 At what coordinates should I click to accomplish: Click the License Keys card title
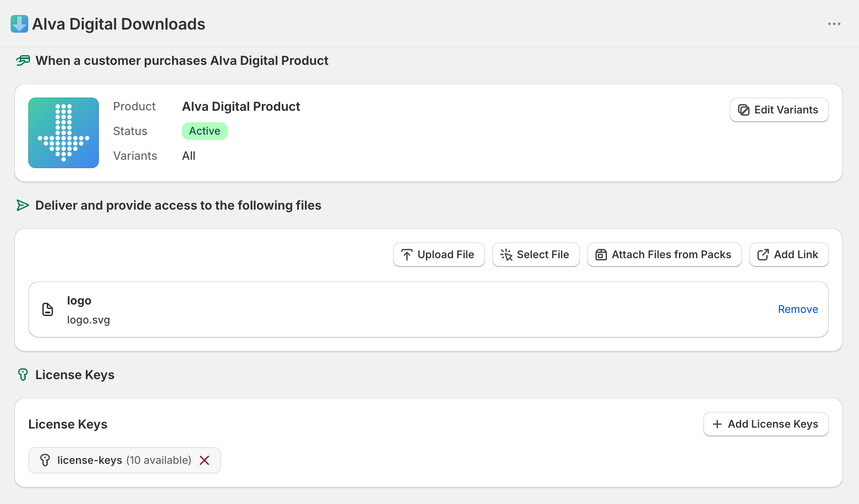[68, 424]
